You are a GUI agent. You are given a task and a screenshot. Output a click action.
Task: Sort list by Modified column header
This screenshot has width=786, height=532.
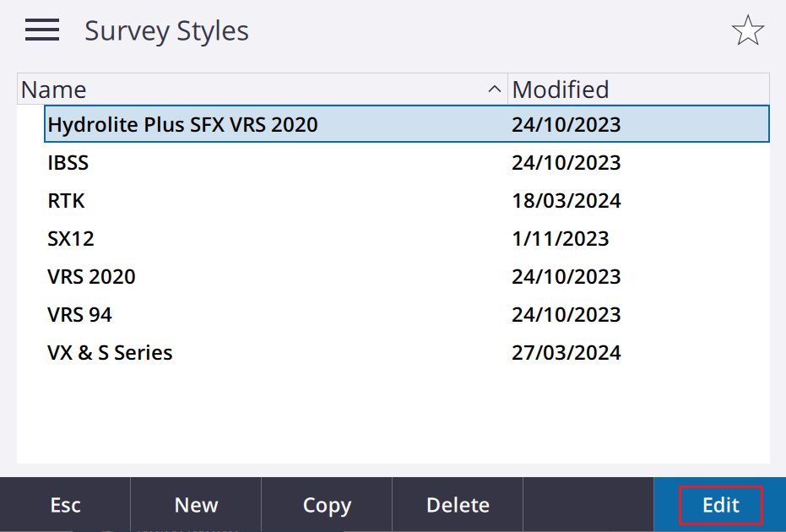638,90
